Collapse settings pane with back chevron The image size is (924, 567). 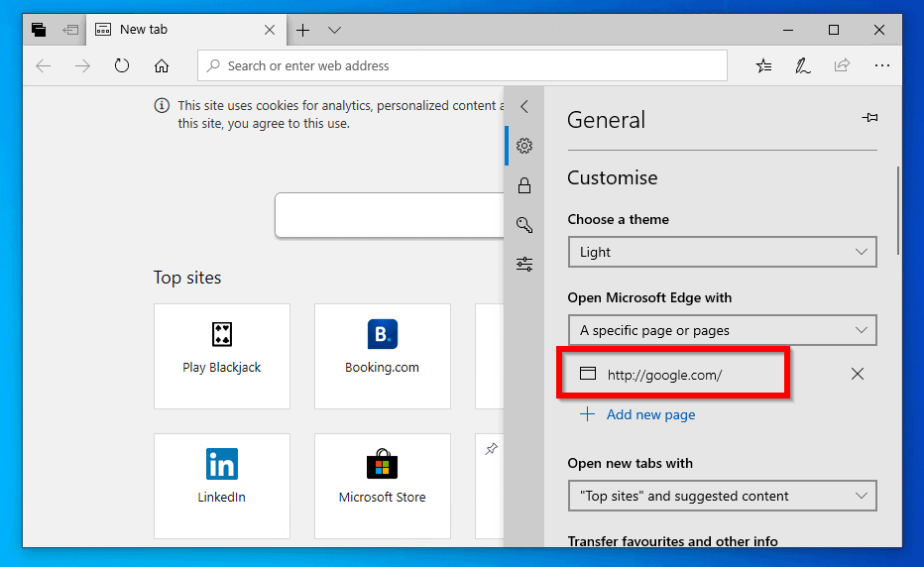[x=523, y=107]
